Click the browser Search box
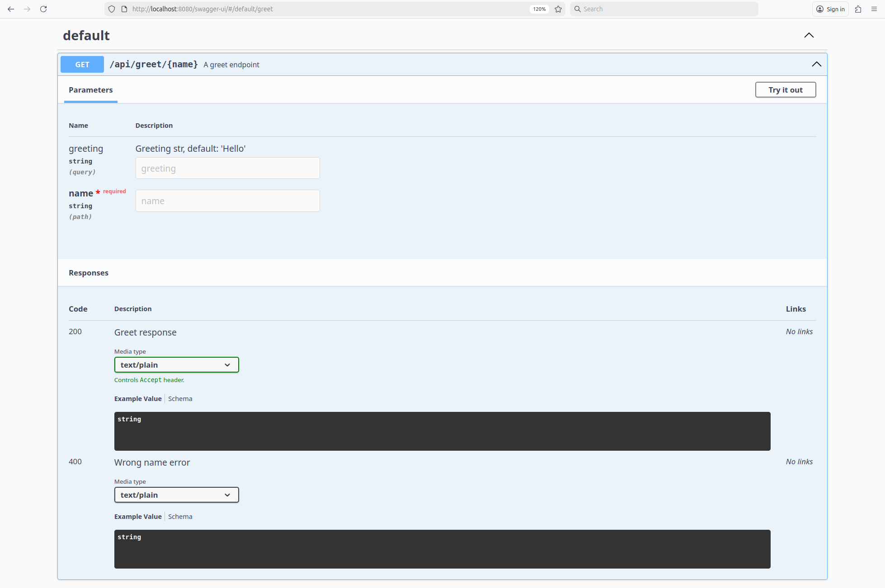Image resolution: width=885 pixels, height=588 pixels. click(x=664, y=9)
